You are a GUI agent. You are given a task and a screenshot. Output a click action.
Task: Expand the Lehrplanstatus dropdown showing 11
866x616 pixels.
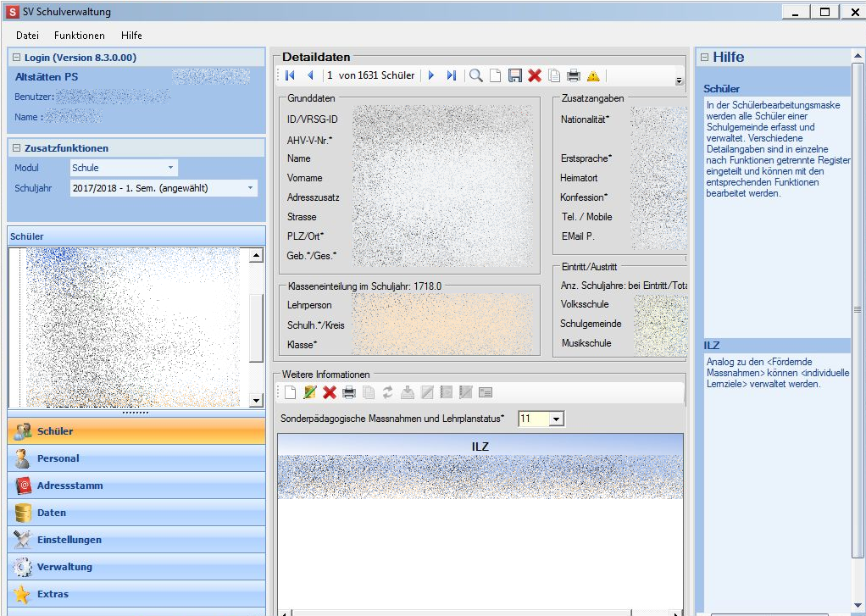point(556,419)
